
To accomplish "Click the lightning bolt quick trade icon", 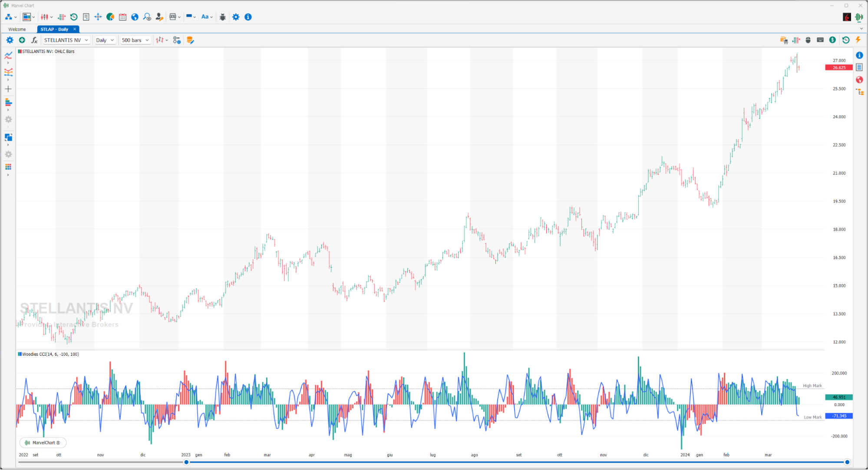I will (x=858, y=40).
